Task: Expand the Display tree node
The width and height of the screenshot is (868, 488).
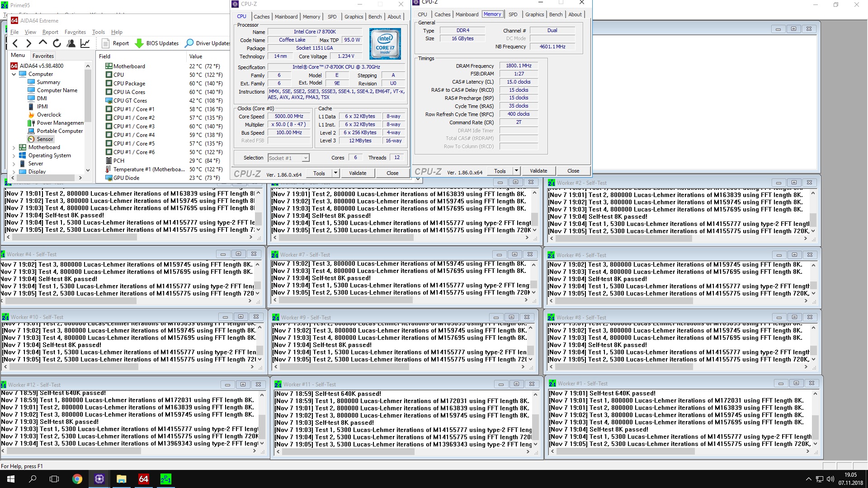Action: 14,172
